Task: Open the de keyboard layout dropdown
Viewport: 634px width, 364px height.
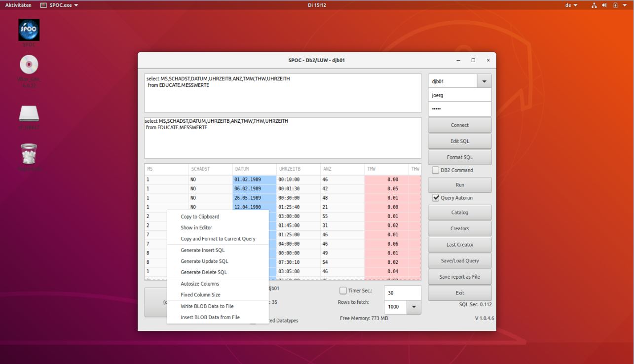Action: (571, 5)
